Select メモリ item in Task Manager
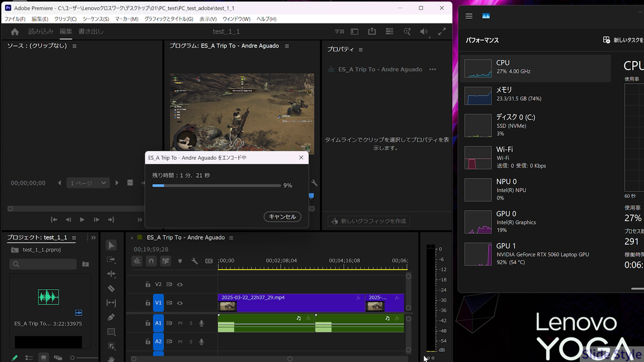The height and width of the screenshot is (362, 644). coord(535,94)
